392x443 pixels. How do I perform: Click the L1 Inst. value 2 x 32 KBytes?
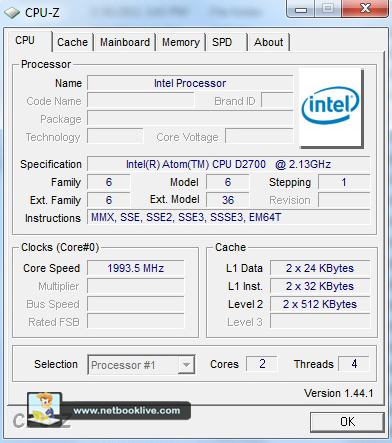click(x=320, y=286)
